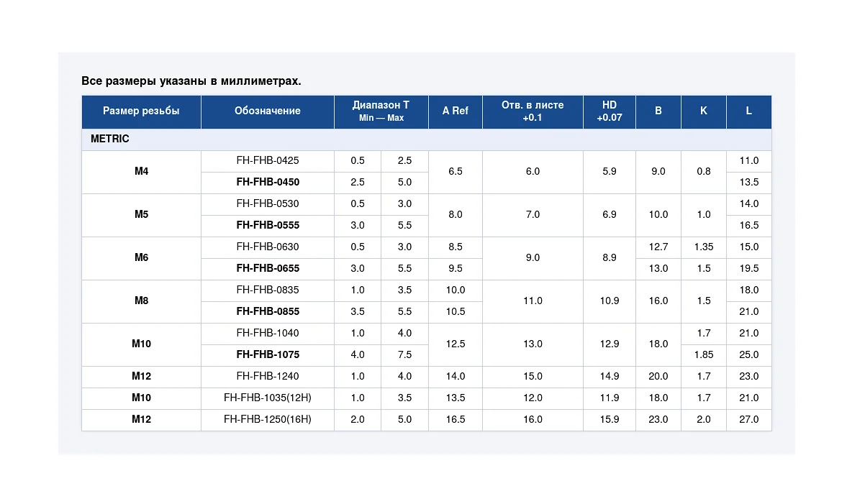Click the METRIC section row
The height and width of the screenshot is (504, 847).
coord(427,139)
